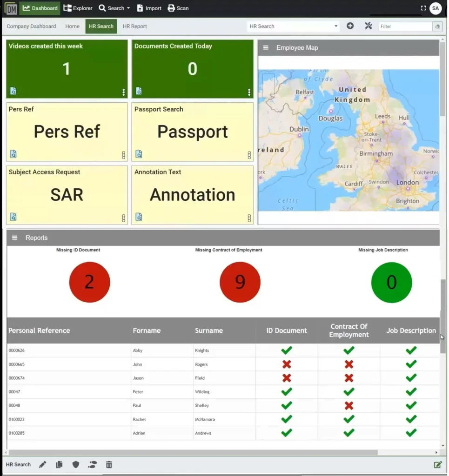
Task: Click the edit pencil icon in bottom bar
Action: [42, 464]
